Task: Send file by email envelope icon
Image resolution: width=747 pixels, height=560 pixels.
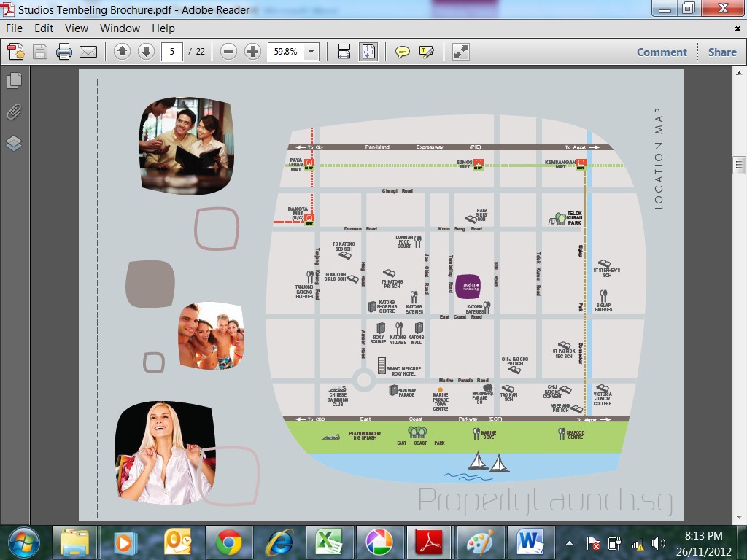Action: tap(88, 52)
